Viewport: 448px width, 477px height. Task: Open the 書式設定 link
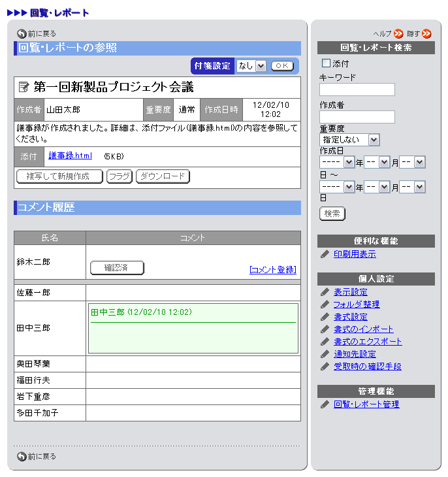(x=351, y=317)
